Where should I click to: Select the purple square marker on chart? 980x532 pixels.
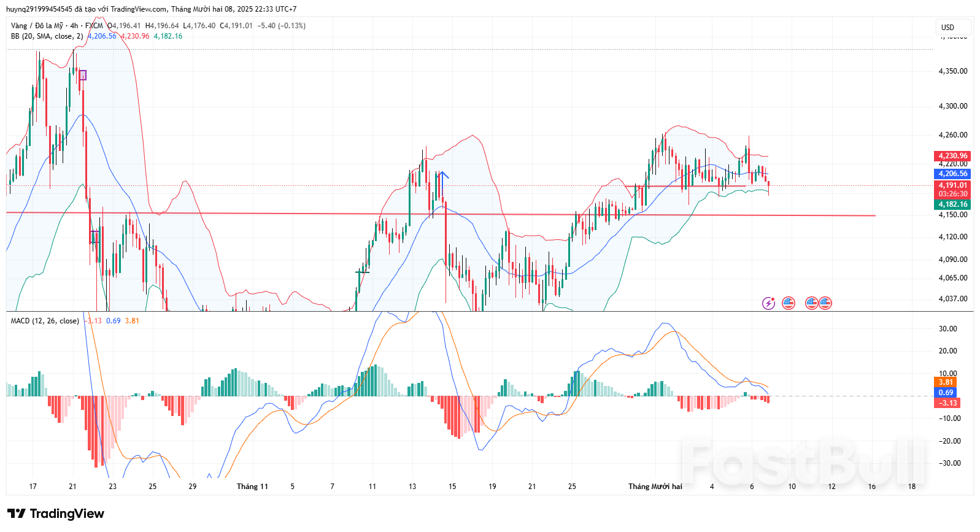pos(83,75)
